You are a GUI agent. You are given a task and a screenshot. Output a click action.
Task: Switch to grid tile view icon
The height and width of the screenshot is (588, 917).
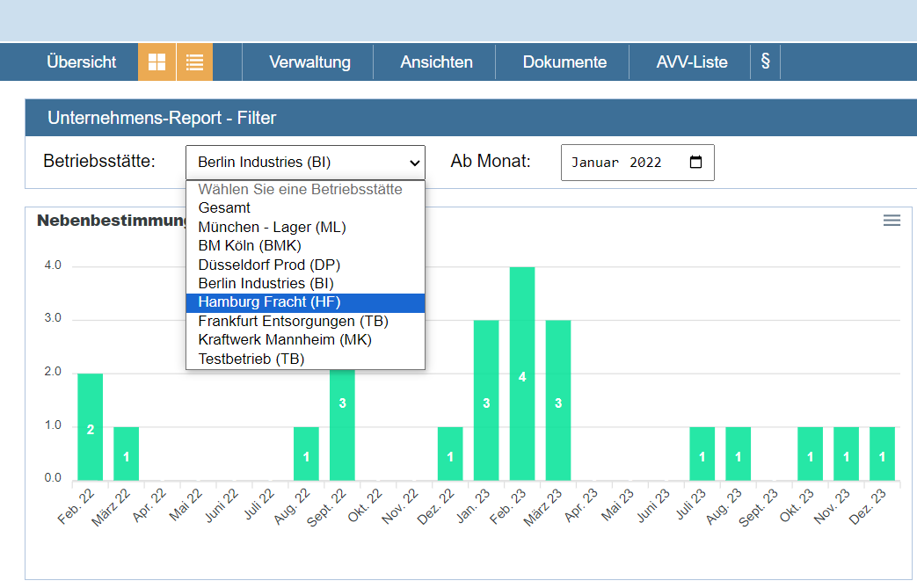tap(156, 62)
